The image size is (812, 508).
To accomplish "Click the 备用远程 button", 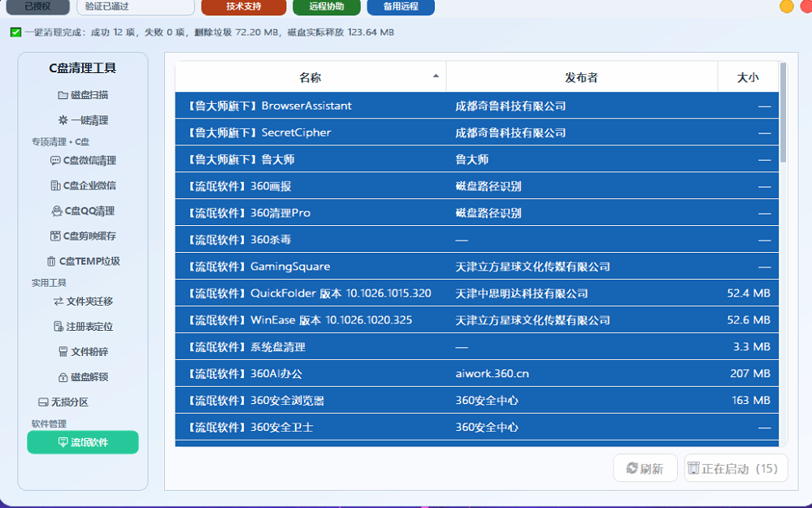I will [401, 7].
